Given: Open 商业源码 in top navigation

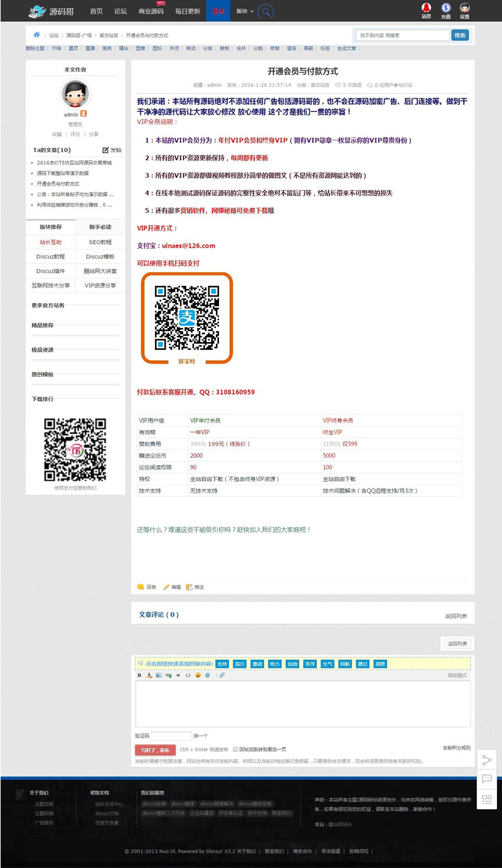Looking at the screenshot, I should 151,11.
